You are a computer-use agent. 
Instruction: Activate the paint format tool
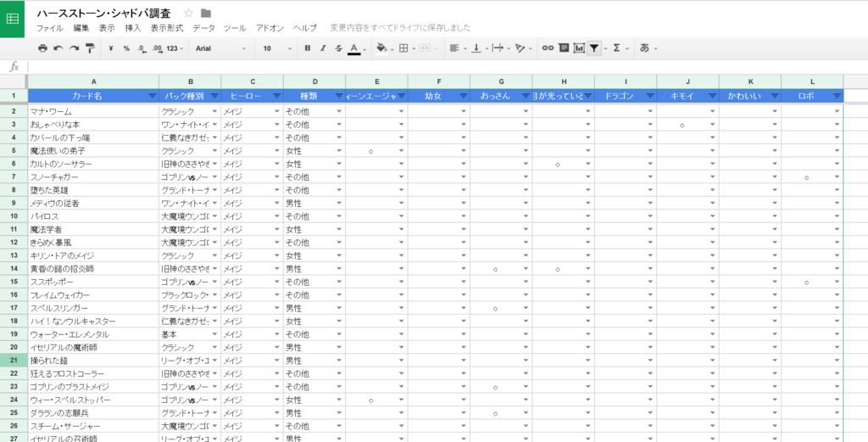(90, 48)
